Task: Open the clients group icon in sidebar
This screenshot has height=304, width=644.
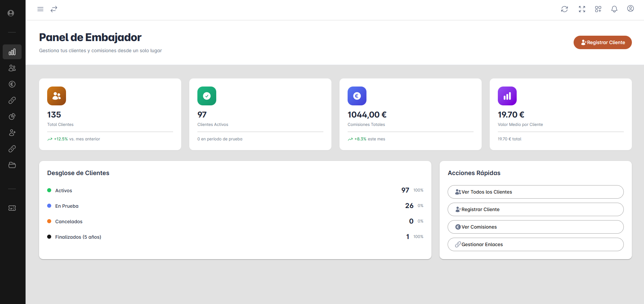Action: pyautogui.click(x=12, y=68)
